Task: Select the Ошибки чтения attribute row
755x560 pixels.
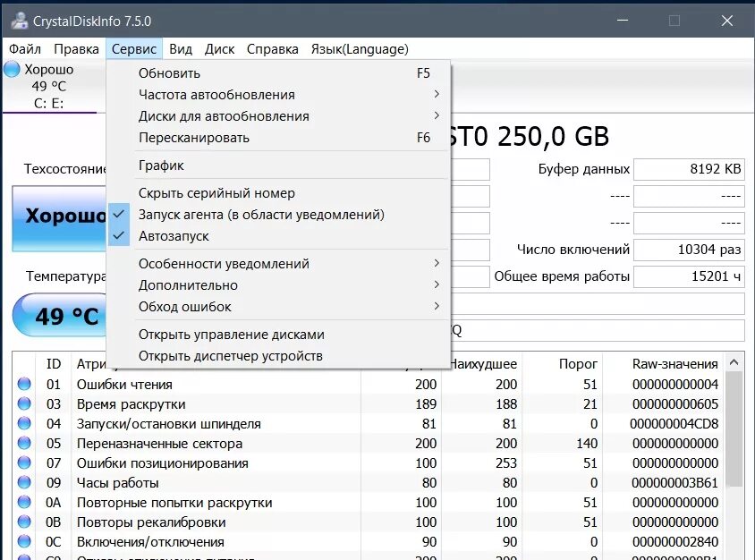Action: [369, 385]
